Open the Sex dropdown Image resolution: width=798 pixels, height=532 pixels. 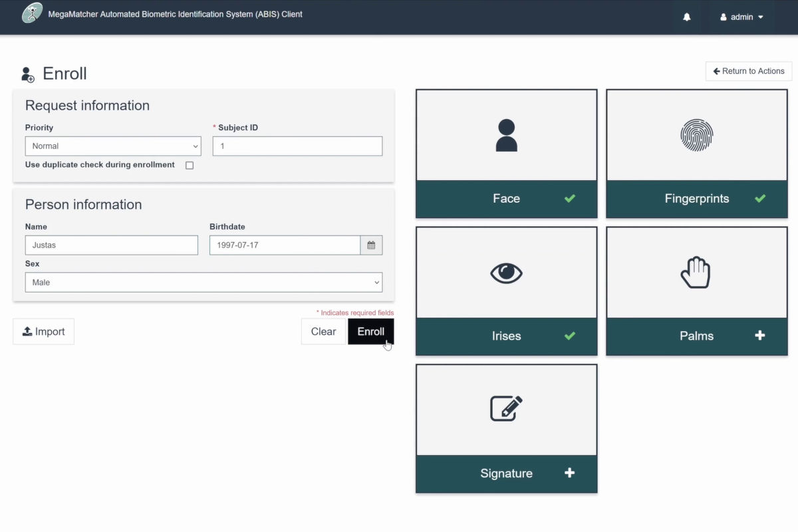pos(203,283)
